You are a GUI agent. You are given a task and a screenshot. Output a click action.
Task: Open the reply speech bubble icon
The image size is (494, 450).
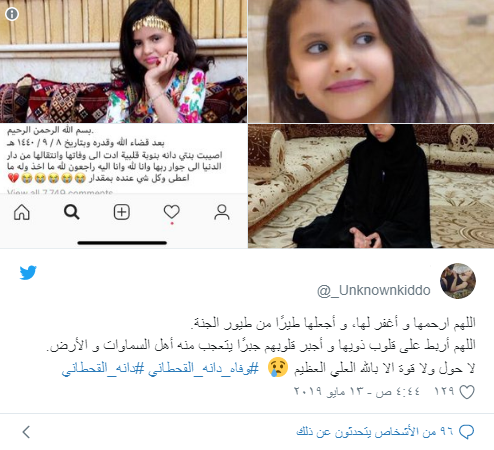[467, 432]
